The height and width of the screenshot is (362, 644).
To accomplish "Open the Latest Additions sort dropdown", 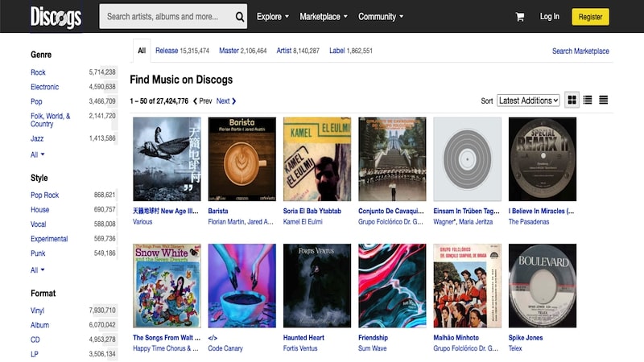I will [x=528, y=101].
